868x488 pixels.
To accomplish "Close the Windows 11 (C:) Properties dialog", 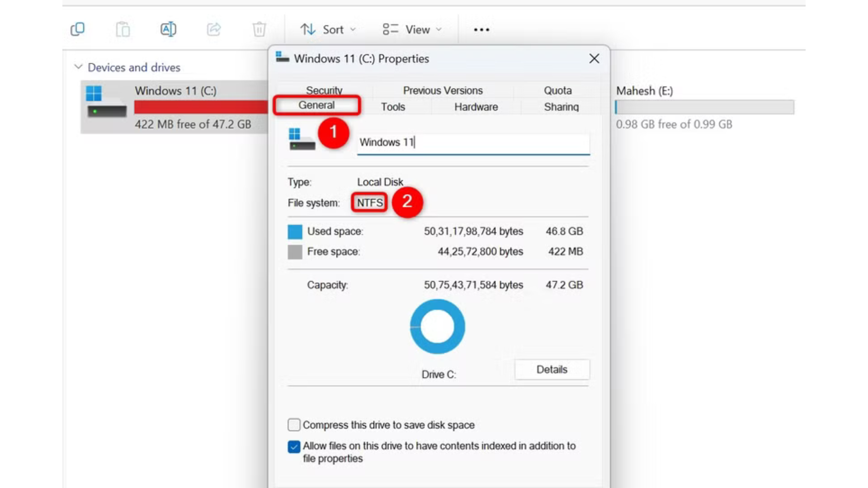I will coord(594,59).
